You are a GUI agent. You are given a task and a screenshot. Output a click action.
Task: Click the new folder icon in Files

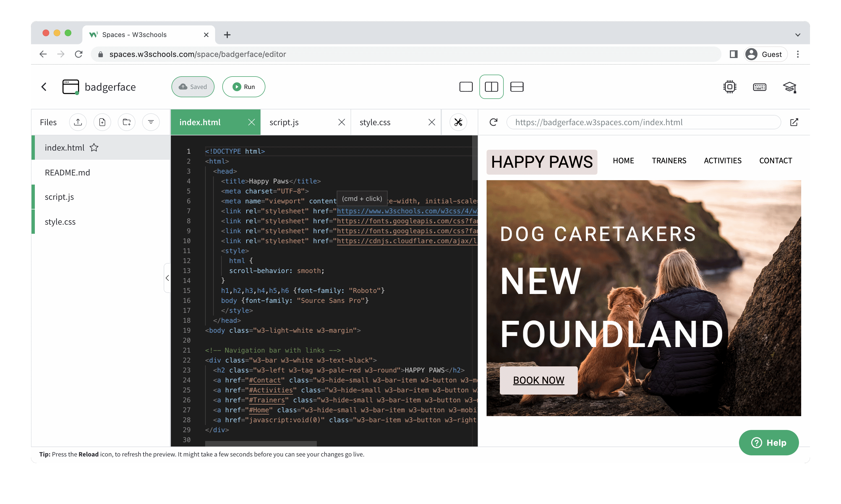(127, 122)
